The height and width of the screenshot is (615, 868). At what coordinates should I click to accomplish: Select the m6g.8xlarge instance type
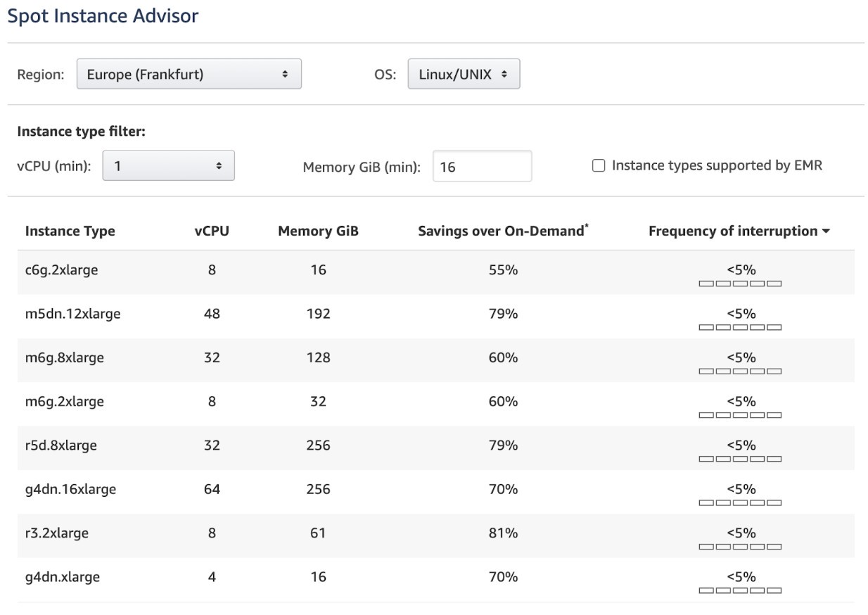(x=64, y=357)
